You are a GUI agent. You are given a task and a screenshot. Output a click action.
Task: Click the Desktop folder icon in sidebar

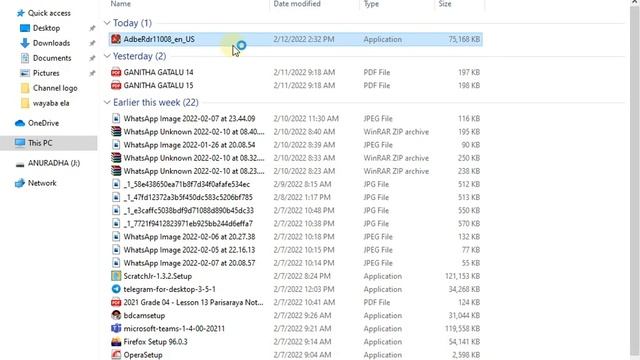25,28
